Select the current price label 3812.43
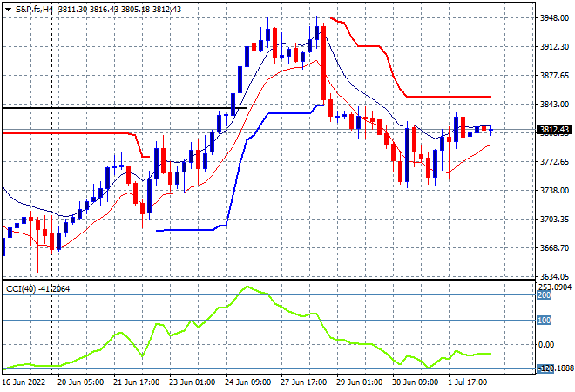The image size is (575, 392). pyautogui.click(x=554, y=130)
